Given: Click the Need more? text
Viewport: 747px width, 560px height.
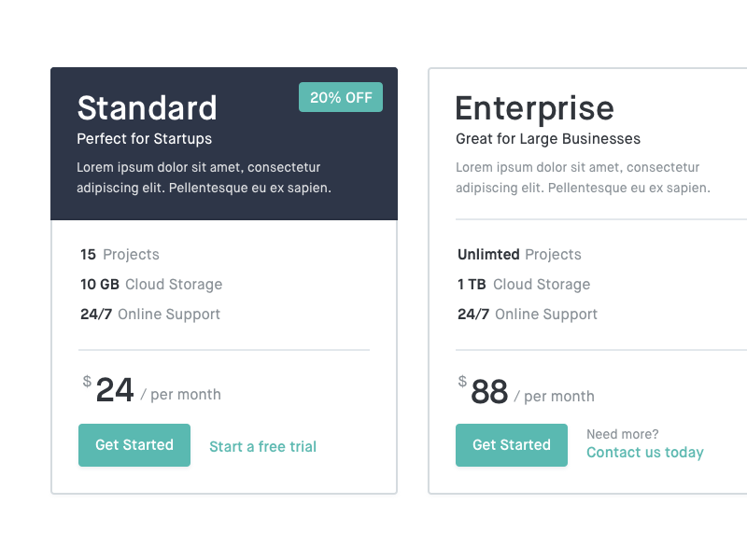Looking at the screenshot, I should 622,434.
